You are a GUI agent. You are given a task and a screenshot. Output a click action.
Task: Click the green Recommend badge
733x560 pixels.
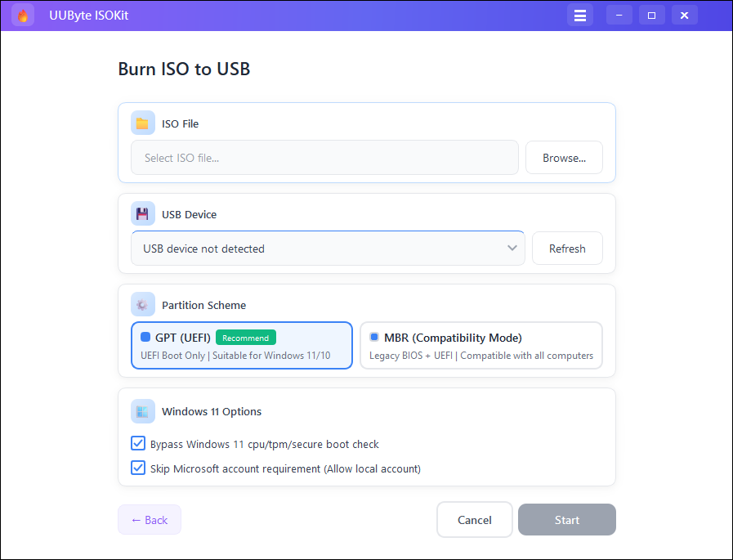[246, 338]
